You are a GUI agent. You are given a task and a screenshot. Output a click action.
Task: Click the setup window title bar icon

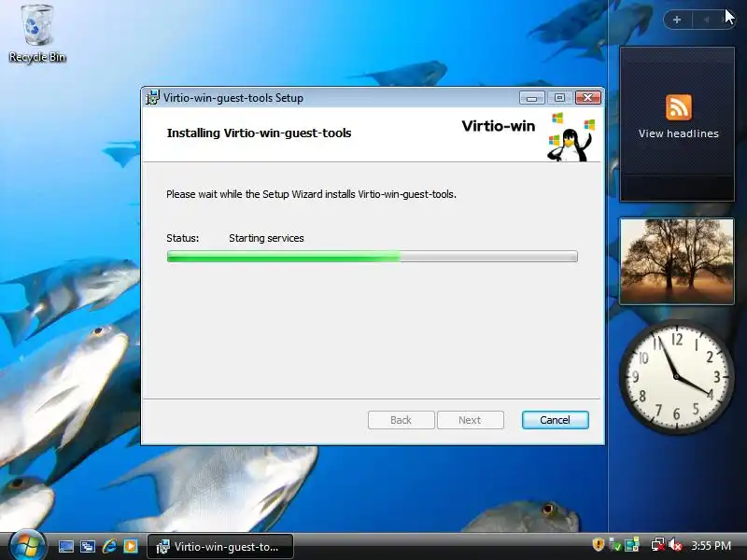point(152,97)
